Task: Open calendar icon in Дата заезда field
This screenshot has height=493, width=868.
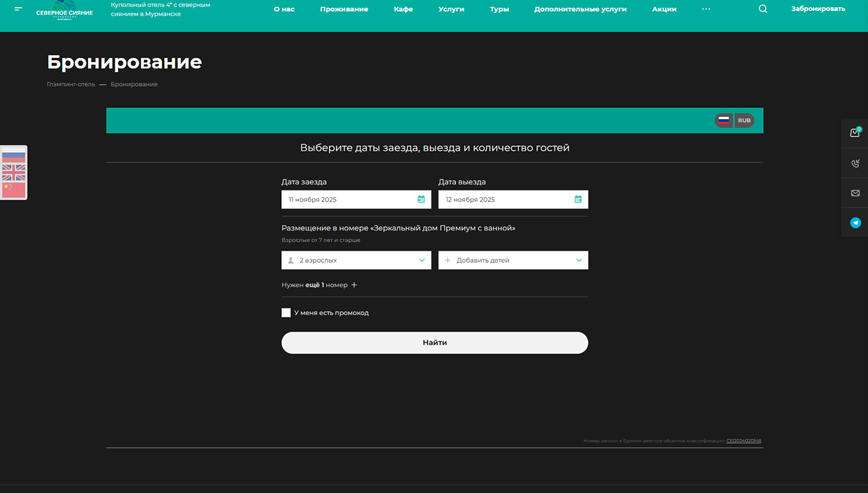Action: pos(421,200)
